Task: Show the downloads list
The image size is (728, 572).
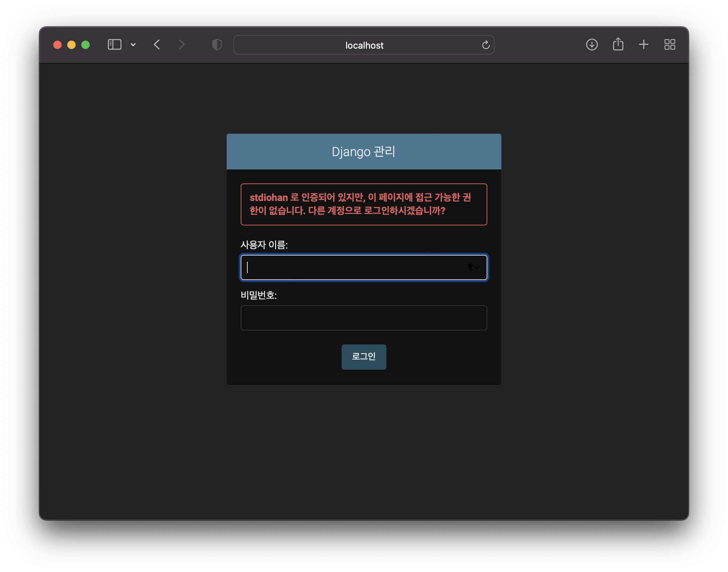Action: click(592, 44)
